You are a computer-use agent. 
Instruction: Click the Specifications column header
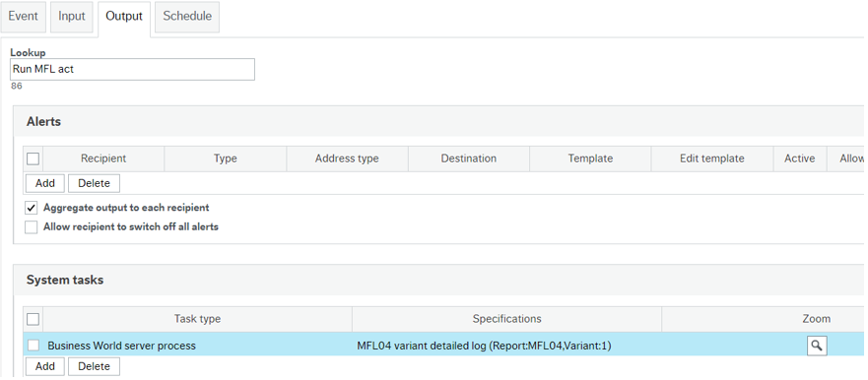point(507,319)
